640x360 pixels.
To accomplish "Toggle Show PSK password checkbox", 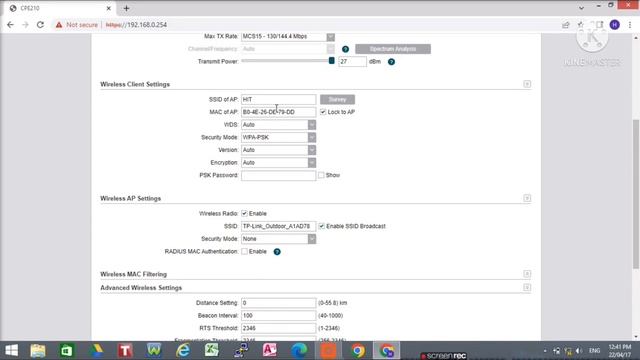I will (321, 175).
